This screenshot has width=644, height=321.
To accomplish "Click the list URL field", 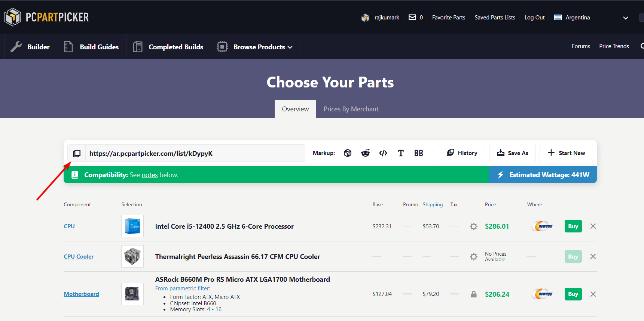I will click(x=195, y=153).
